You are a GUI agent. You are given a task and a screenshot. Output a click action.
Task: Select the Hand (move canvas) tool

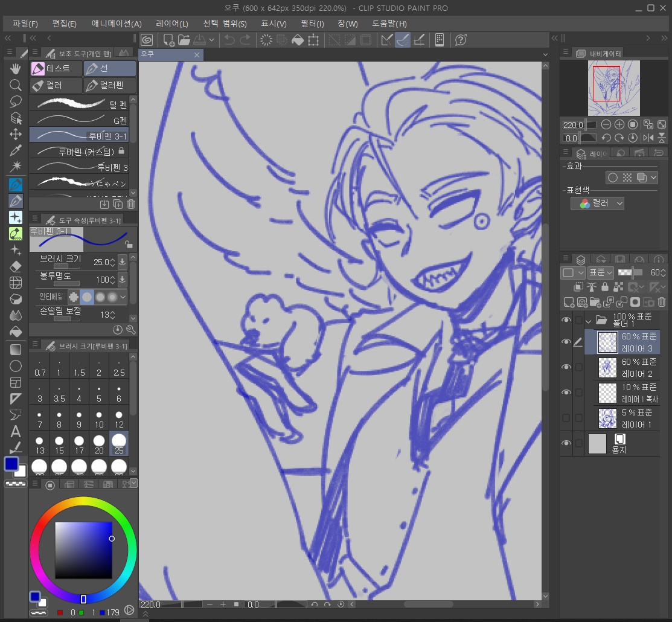16,69
